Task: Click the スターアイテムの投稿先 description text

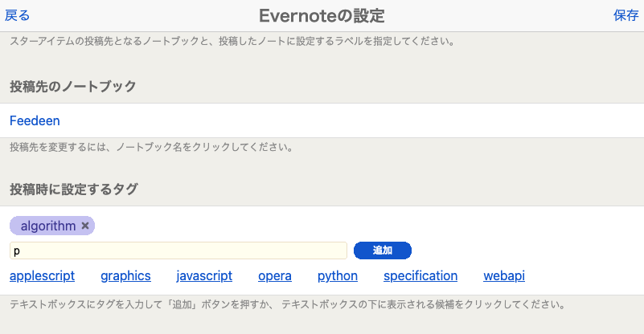Action: 232,42
